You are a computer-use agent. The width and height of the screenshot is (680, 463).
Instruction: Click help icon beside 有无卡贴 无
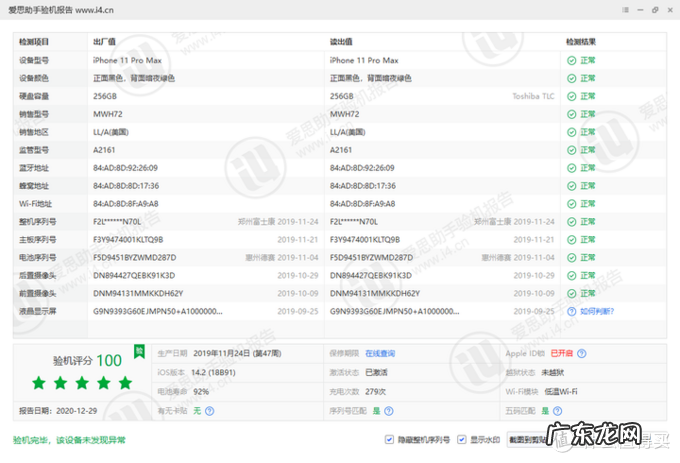pyautogui.click(x=209, y=411)
